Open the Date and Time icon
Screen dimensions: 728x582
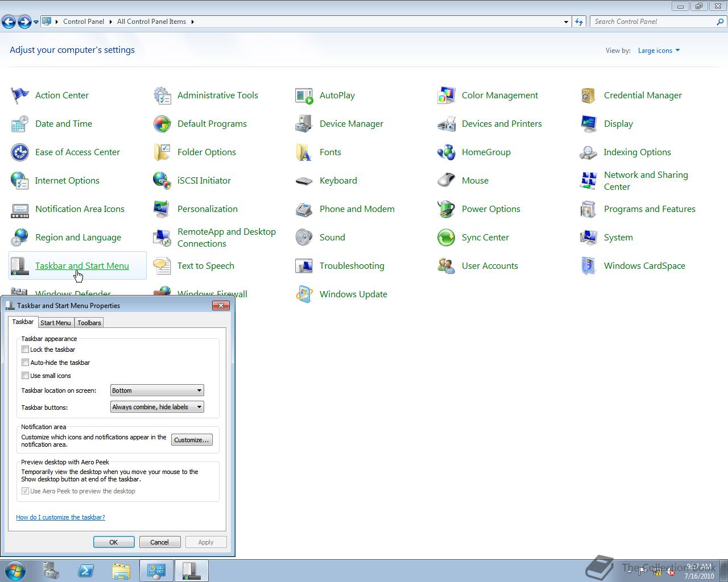point(20,124)
